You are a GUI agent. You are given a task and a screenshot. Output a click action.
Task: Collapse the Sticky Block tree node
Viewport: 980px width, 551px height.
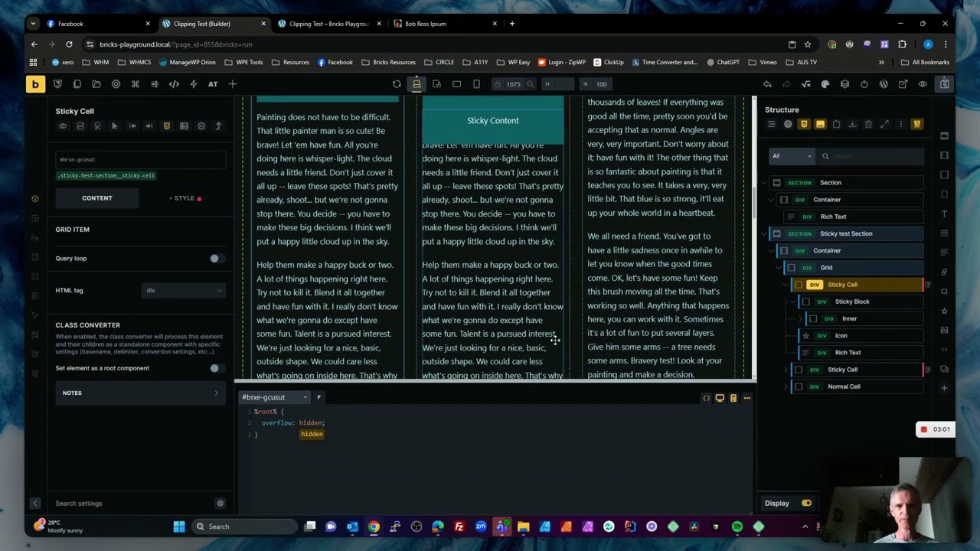click(793, 302)
